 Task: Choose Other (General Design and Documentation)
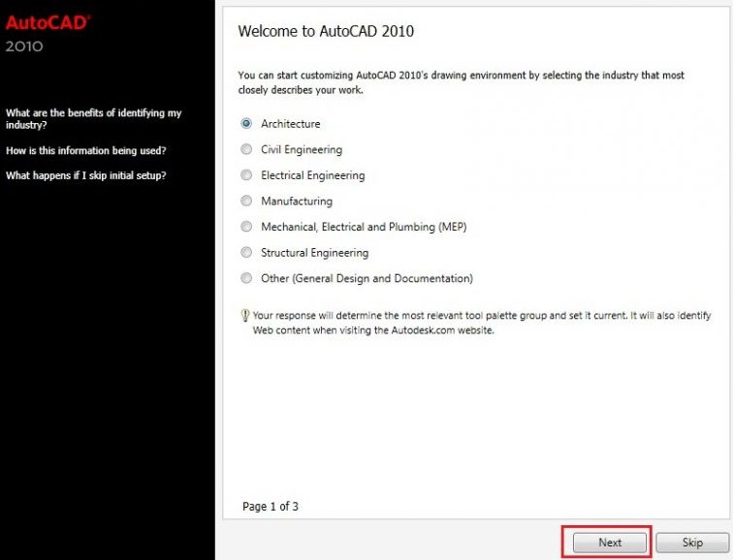[246, 278]
